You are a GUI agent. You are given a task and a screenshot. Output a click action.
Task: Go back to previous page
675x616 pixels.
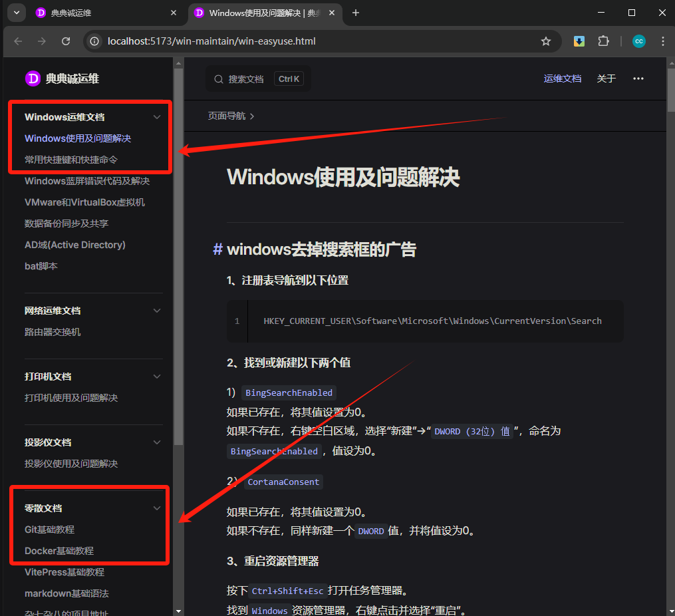[18, 41]
